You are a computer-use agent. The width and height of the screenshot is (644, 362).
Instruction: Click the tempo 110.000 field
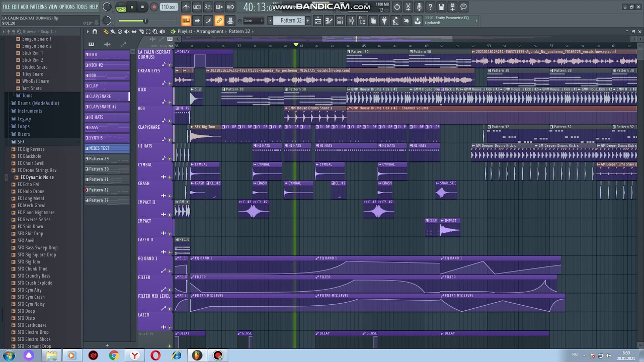tap(169, 7)
